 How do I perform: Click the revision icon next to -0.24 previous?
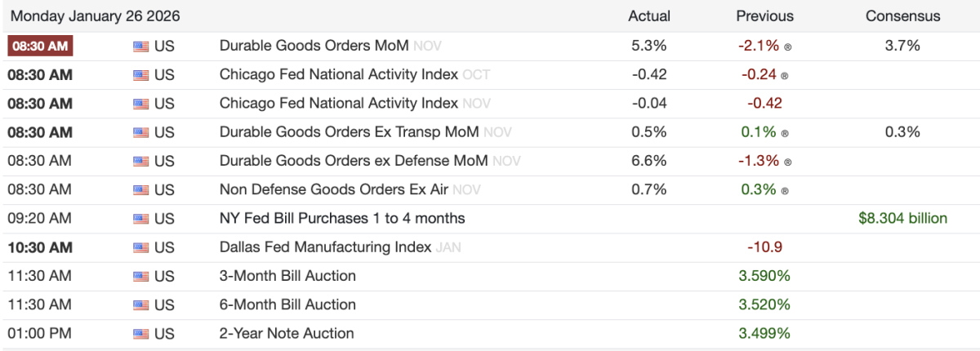(785, 76)
